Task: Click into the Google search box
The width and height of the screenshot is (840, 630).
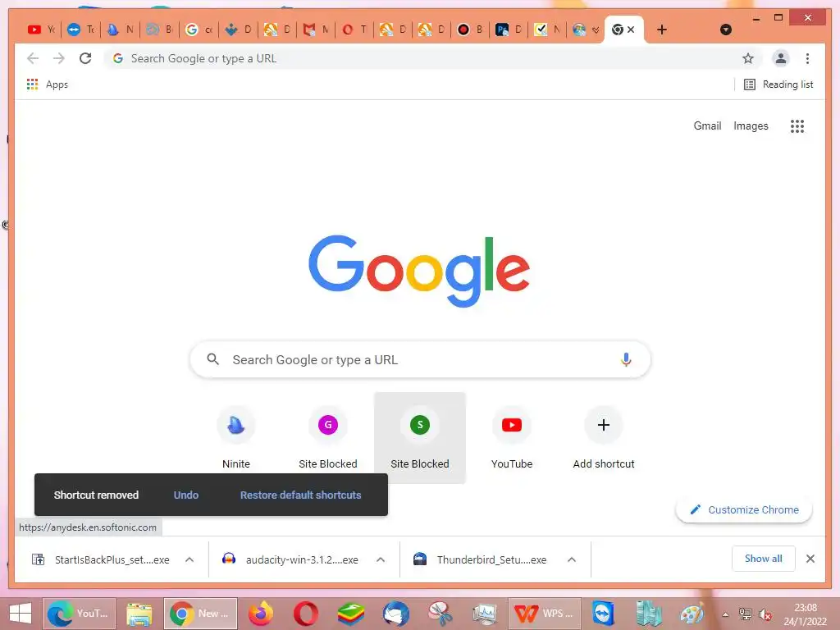Action: [420, 359]
